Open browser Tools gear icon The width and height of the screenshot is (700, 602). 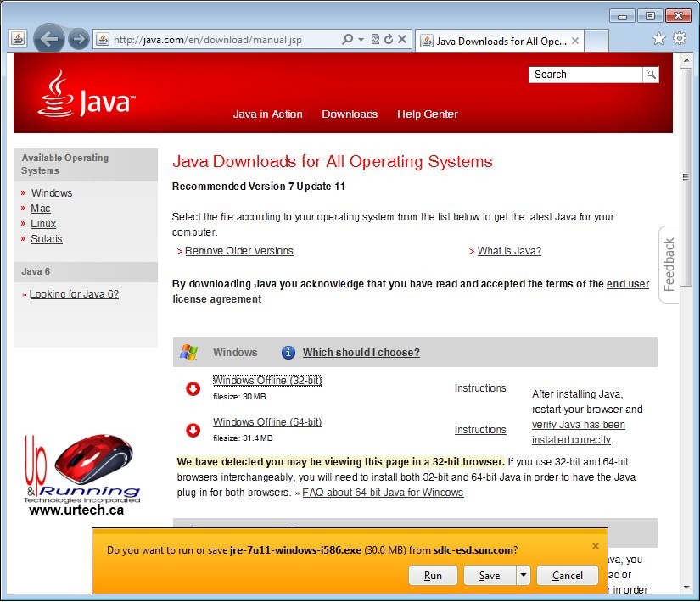click(680, 39)
